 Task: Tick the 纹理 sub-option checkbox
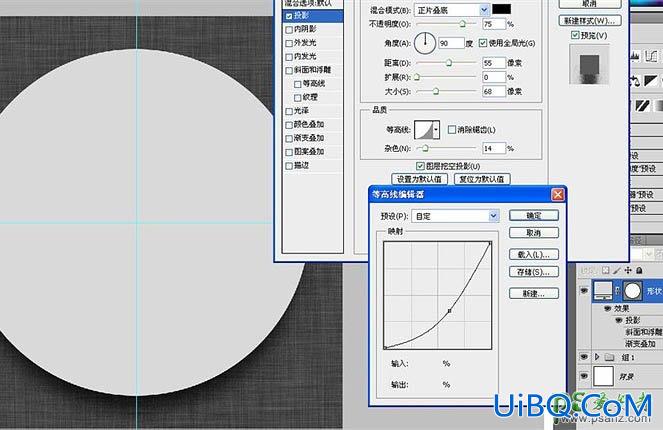(x=298, y=98)
